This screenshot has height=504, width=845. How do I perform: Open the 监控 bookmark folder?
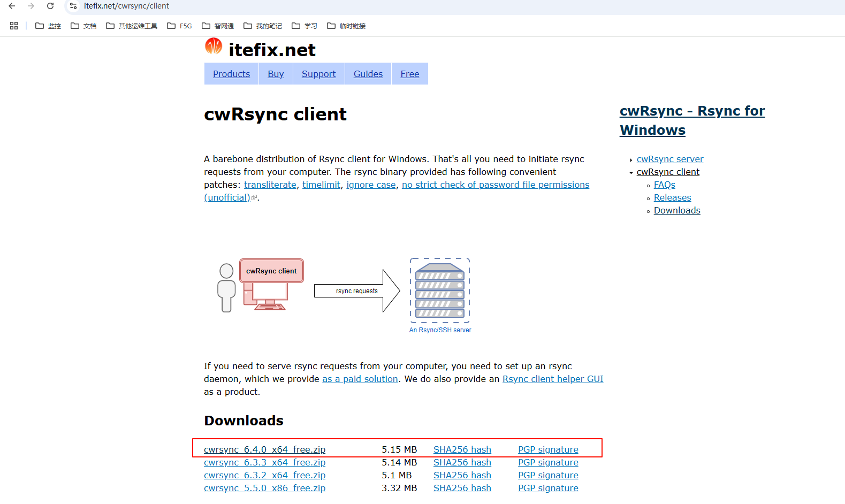point(48,26)
